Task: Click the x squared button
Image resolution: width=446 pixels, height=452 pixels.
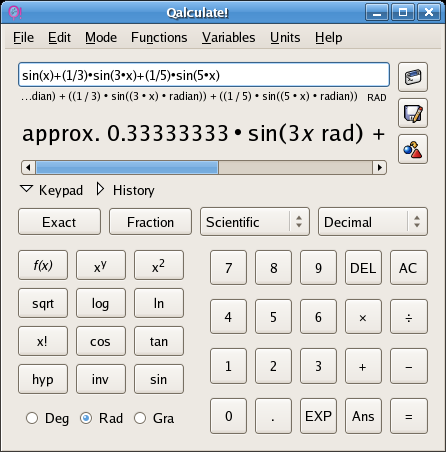Action: point(159,265)
